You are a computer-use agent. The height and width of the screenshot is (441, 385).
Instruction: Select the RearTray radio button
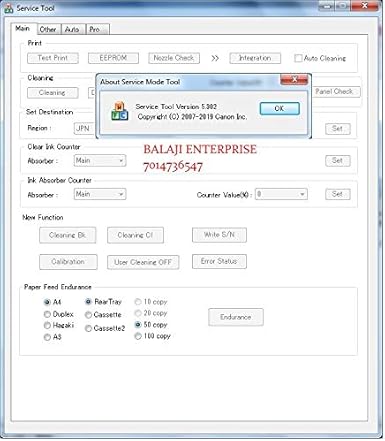[88, 302]
